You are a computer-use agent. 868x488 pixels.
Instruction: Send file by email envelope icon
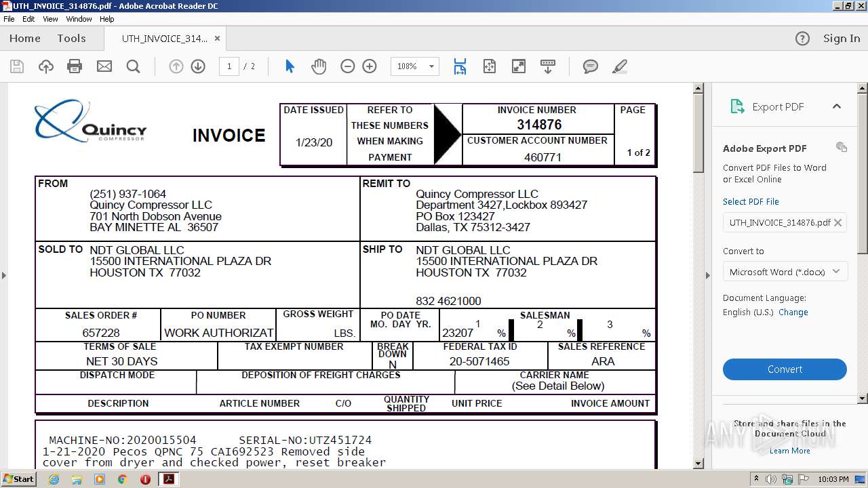[104, 66]
